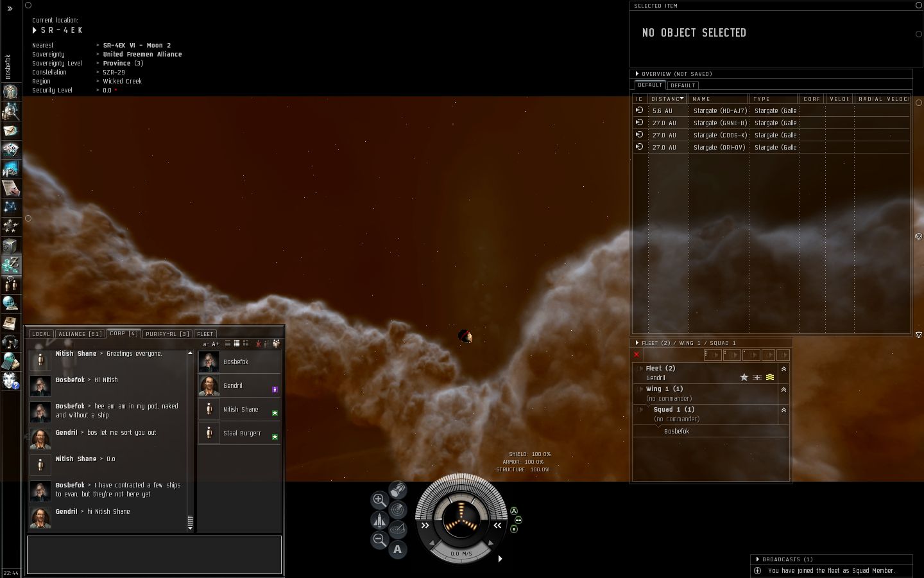Image resolution: width=924 pixels, height=578 pixels.
Task: Focus the chat message input box
Action: 154,555
